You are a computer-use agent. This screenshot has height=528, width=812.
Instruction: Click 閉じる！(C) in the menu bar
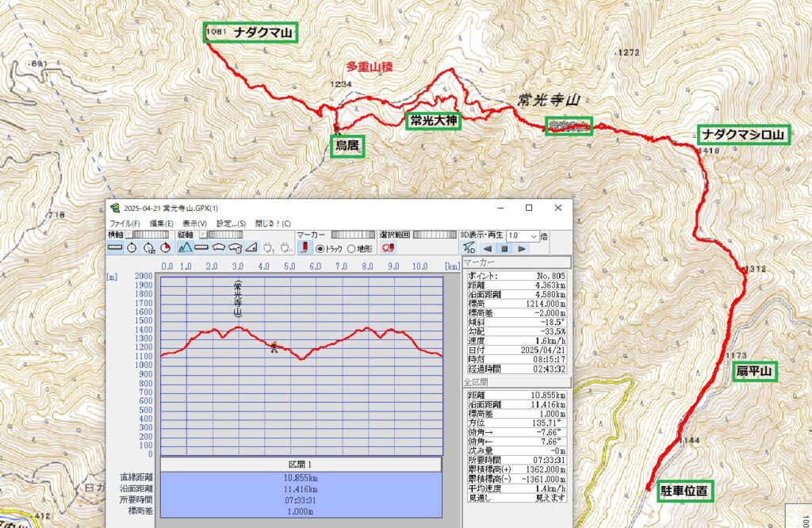click(273, 224)
